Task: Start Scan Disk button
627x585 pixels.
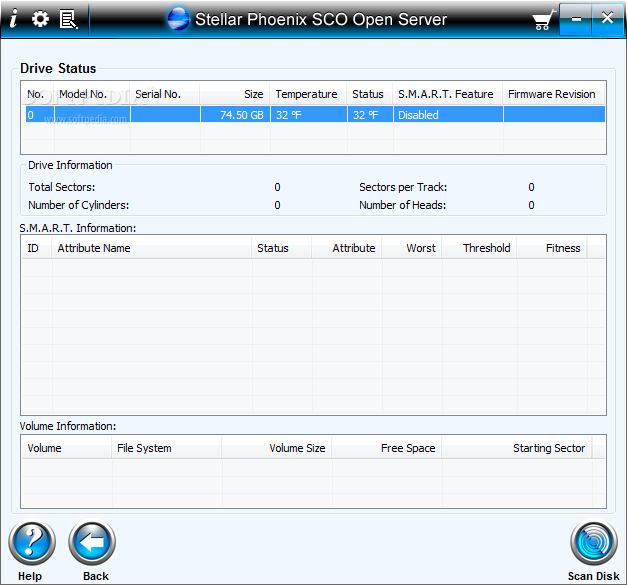Action: click(x=594, y=542)
